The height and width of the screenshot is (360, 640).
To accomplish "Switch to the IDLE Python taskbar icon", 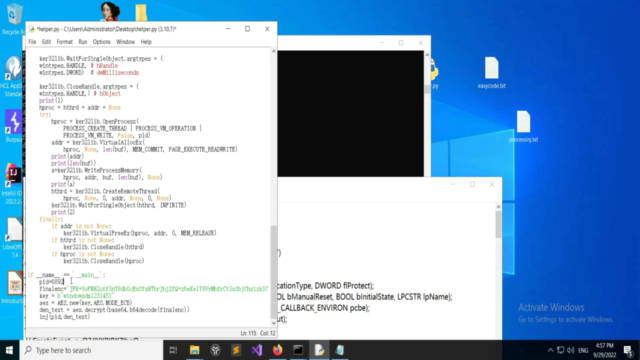I will click(x=319, y=350).
